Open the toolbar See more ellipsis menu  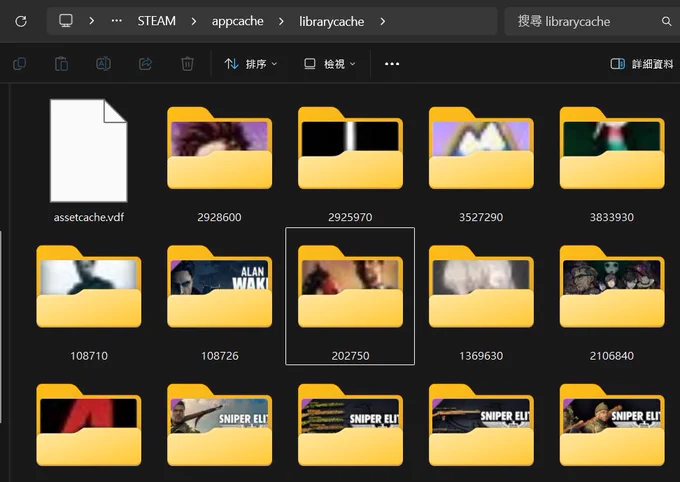pos(392,64)
